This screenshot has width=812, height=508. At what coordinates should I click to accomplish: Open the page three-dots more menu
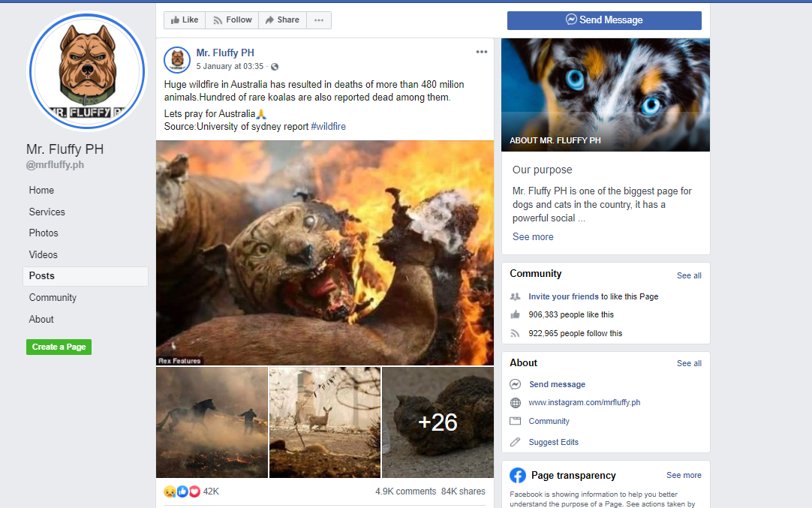click(319, 20)
